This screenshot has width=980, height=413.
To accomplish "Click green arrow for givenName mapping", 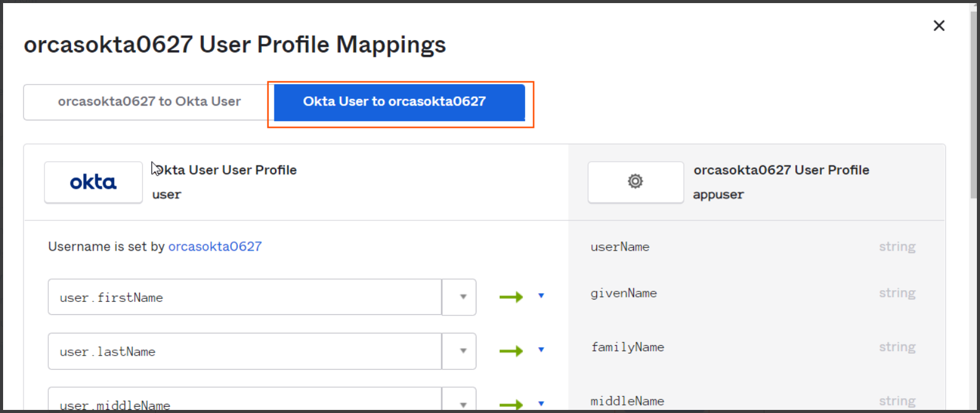I will tap(511, 297).
